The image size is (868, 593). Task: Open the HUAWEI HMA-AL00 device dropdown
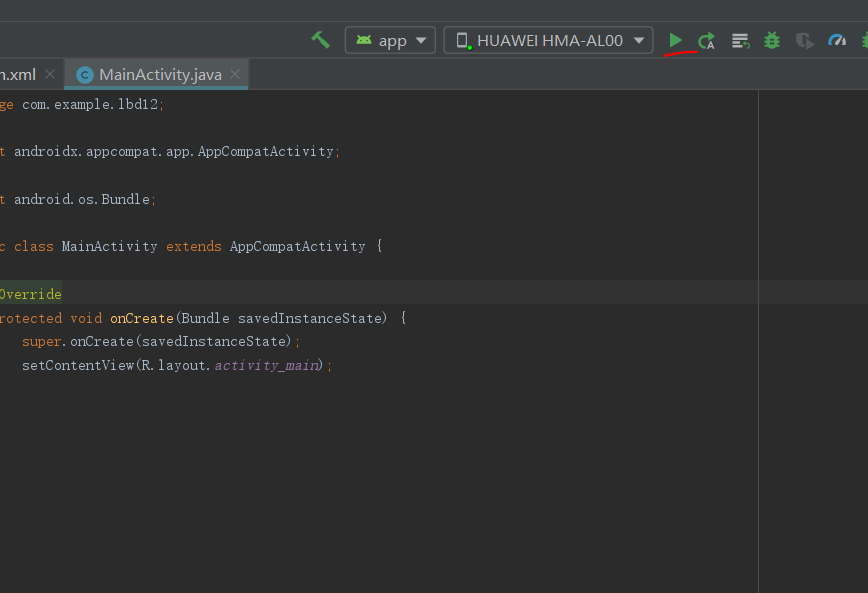coord(548,40)
